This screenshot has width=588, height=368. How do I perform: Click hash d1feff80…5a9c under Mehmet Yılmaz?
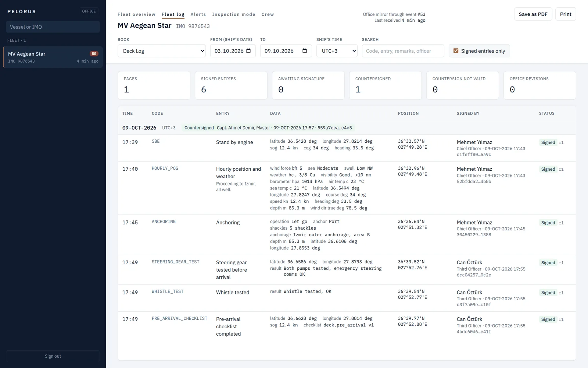[x=474, y=155]
